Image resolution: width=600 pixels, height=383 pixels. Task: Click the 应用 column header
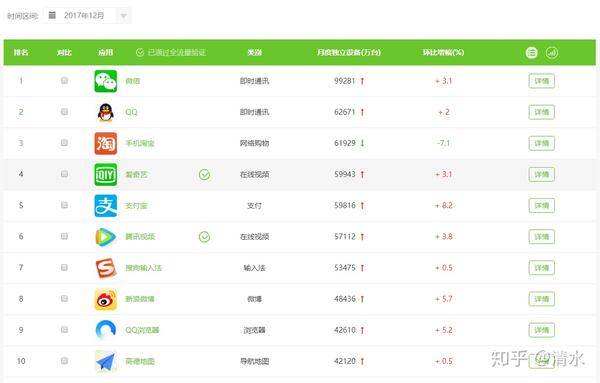pyautogui.click(x=106, y=52)
